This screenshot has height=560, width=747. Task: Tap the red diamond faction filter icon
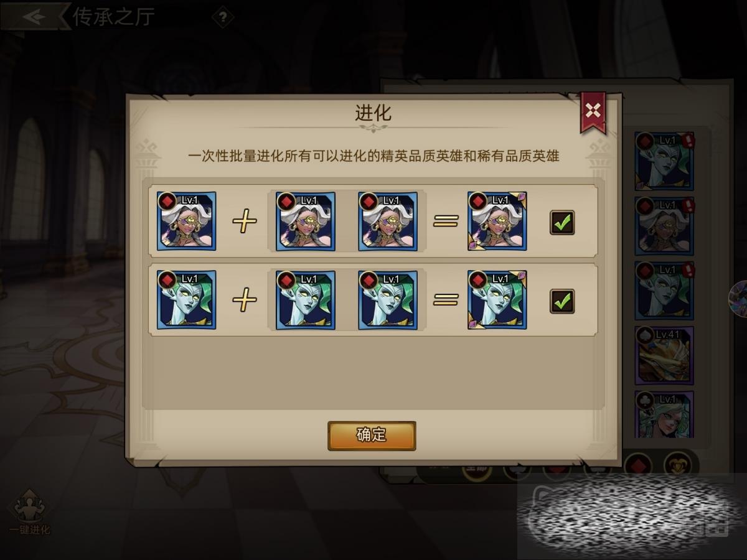637,464
